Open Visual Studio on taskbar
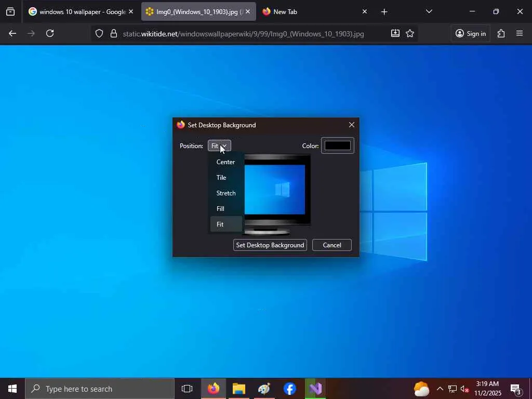The width and height of the screenshot is (532, 399). click(x=315, y=389)
